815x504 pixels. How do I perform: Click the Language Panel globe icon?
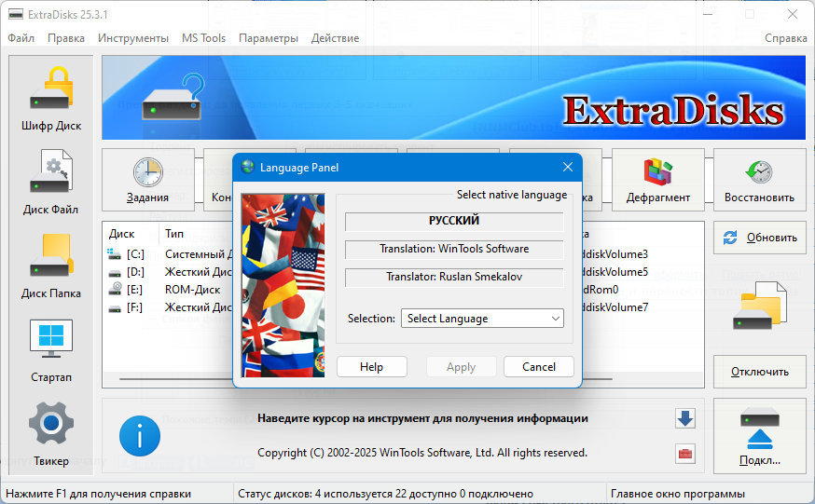pos(247,167)
